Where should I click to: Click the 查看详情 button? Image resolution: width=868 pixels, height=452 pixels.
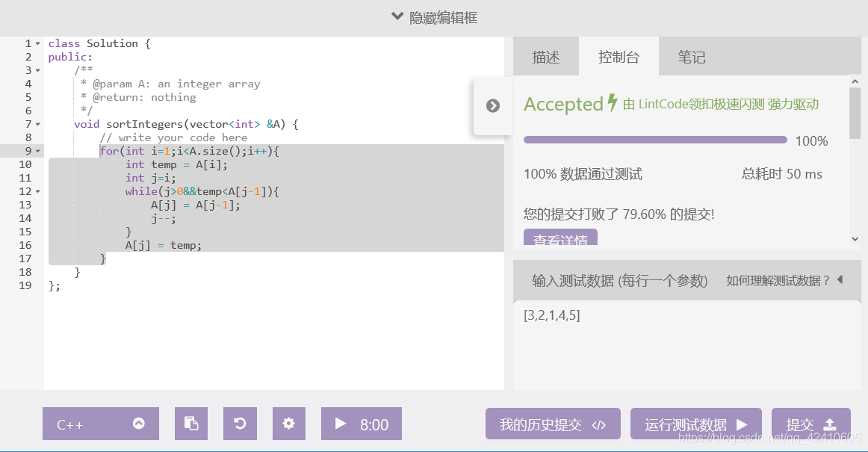pos(560,239)
